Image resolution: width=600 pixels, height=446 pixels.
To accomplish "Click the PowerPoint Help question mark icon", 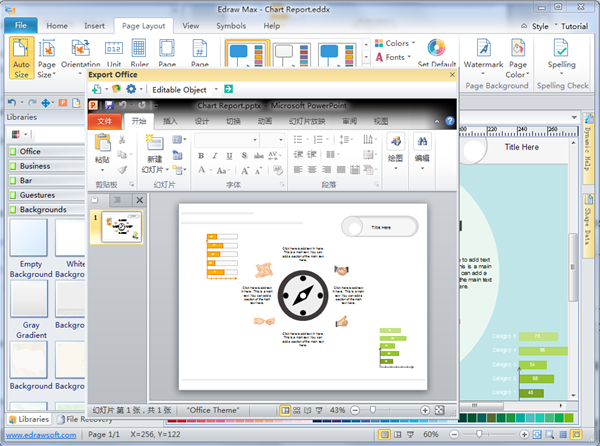I will (450, 121).
